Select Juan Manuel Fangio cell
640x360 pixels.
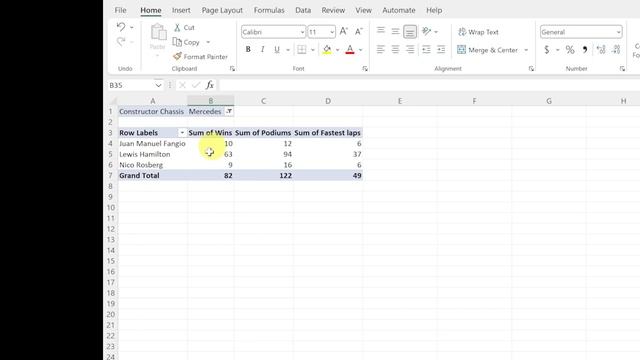tap(153, 144)
